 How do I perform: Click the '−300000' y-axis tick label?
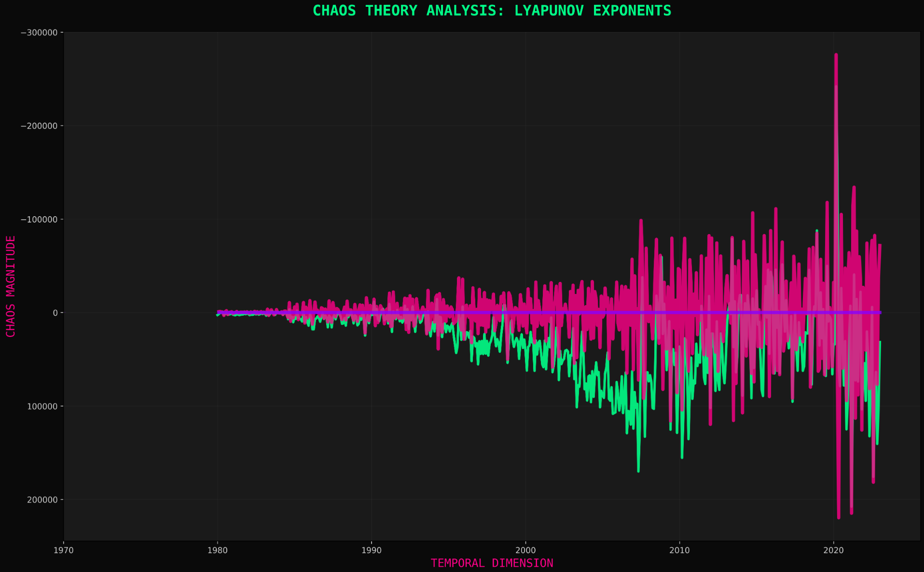(x=39, y=33)
